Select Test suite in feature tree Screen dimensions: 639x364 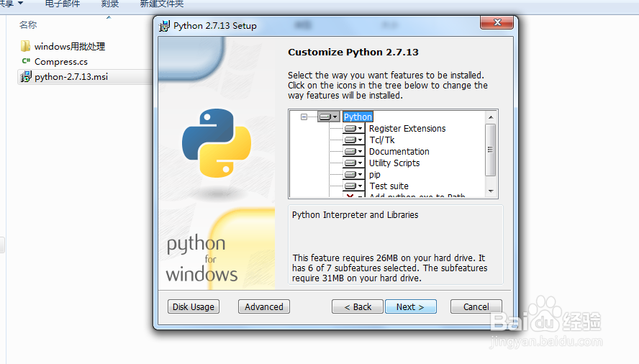coord(389,186)
